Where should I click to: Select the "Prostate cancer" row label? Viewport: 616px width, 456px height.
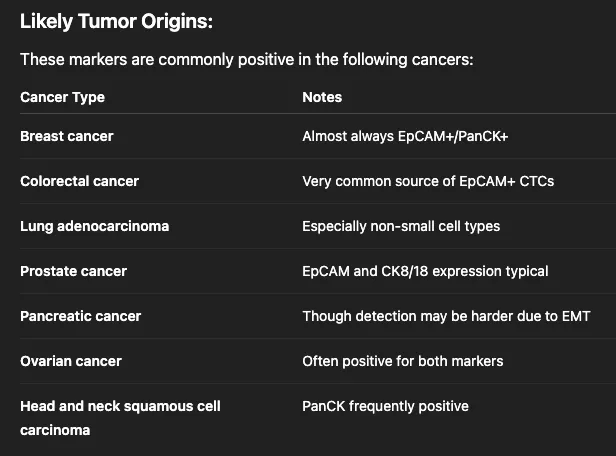(x=73, y=271)
